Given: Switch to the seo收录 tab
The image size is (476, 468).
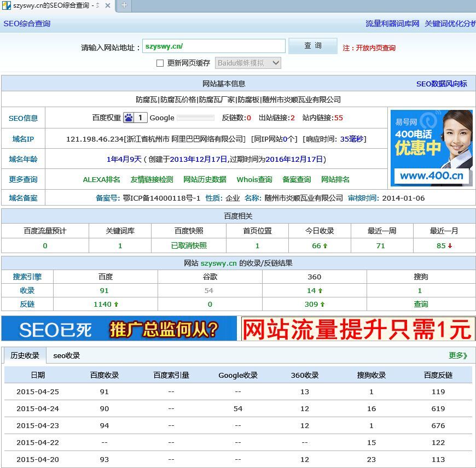Looking at the screenshot, I should coord(67,355).
